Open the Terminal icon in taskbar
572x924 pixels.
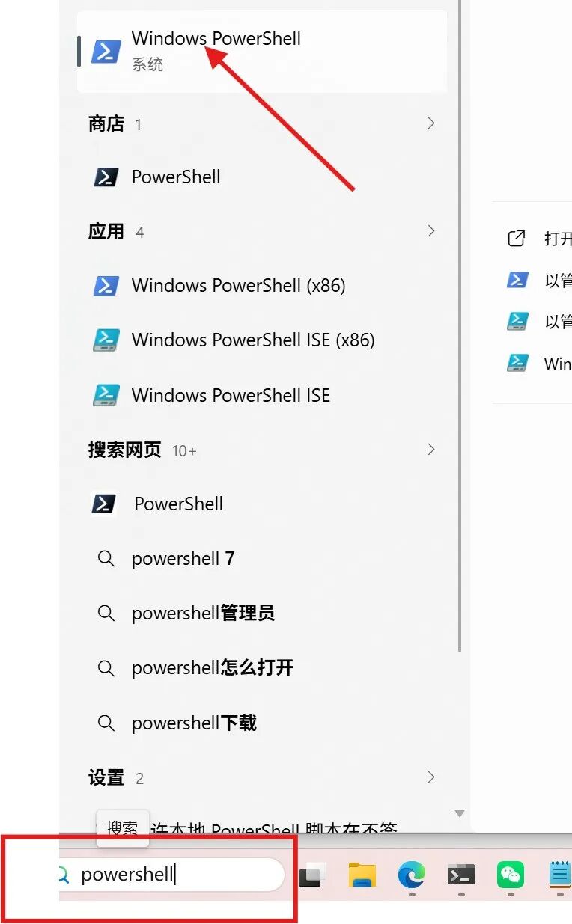point(461,875)
